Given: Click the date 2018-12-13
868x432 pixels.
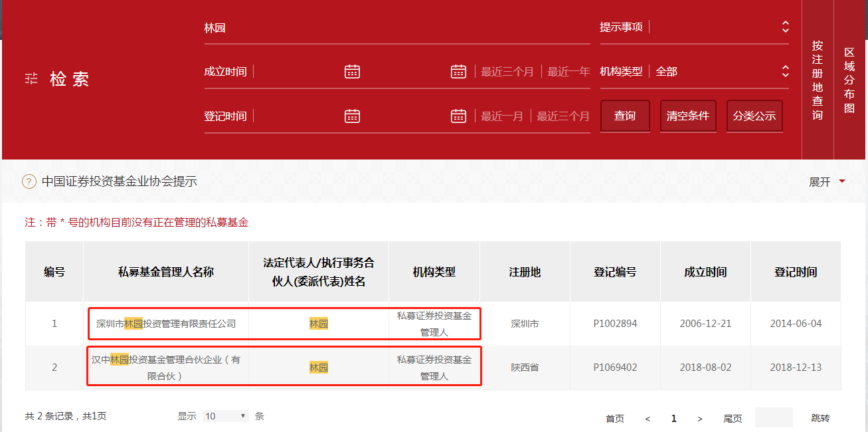Looking at the screenshot, I should click(x=796, y=368).
